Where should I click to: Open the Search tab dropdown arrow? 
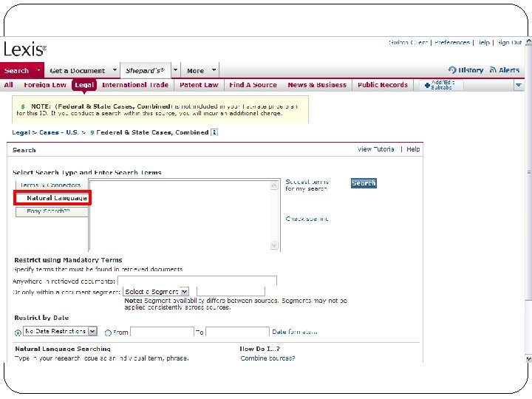(38, 70)
